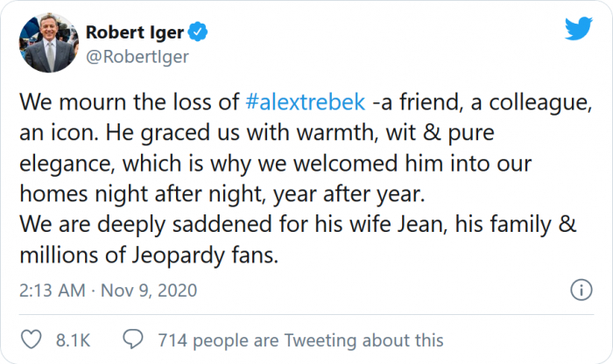Click the Twitter bird logo
Viewport: 613px width, 364px height.
pos(578,29)
